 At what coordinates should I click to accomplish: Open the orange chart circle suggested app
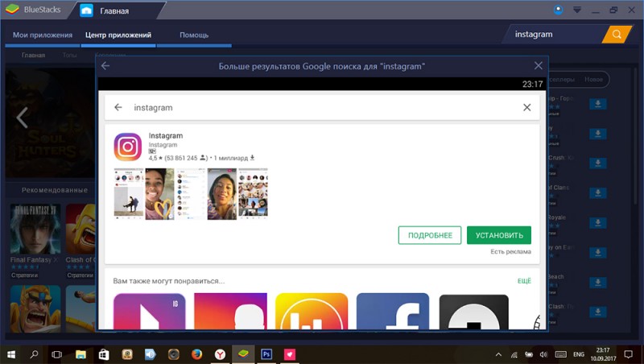pyautogui.click(x=312, y=311)
